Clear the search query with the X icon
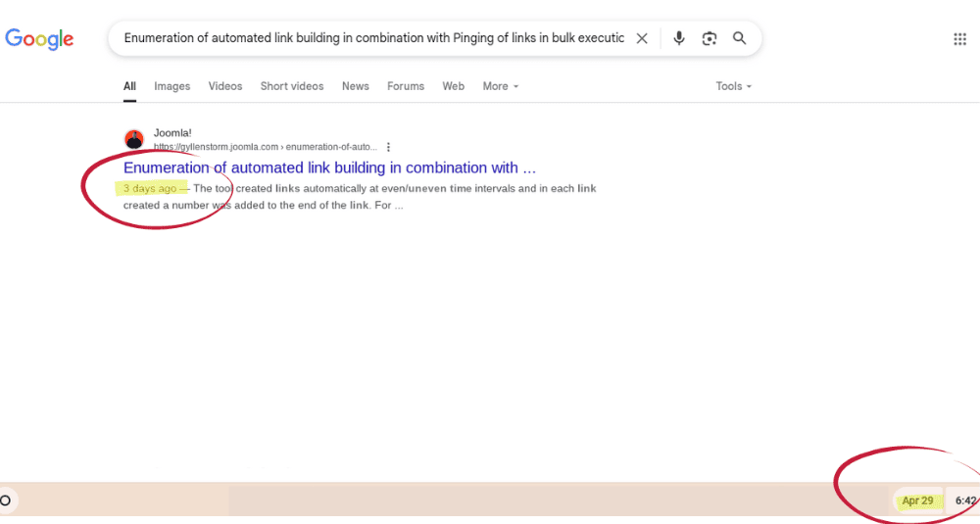Image resolution: width=980 pixels, height=524 pixels. (642, 39)
